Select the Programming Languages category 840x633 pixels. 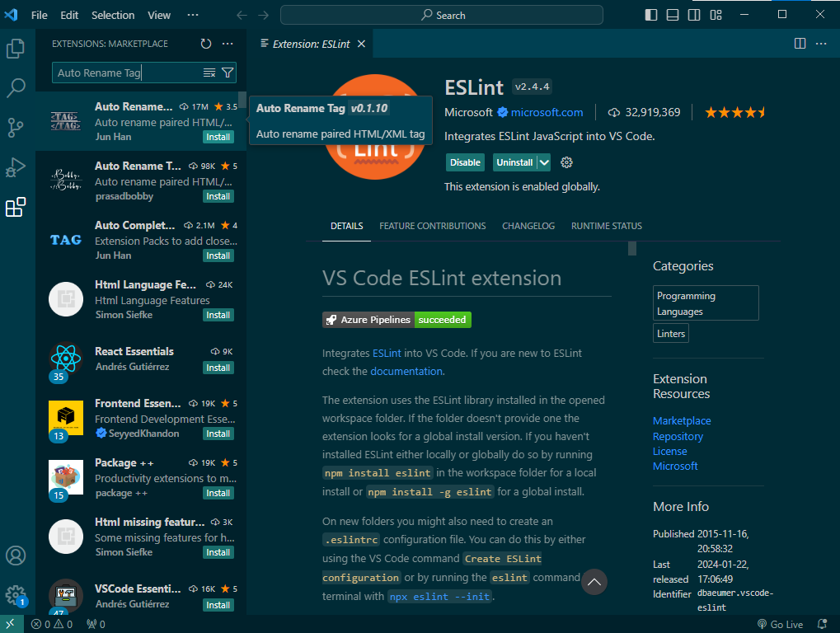coord(706,303)
